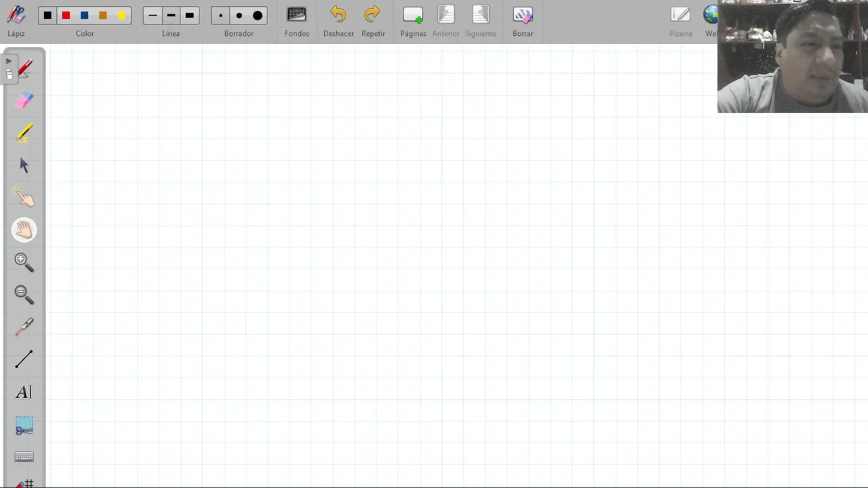The width and height of the screenshot is (868, 488).
Task: Select the smallest Borrador size
Action: click(220, 16)
